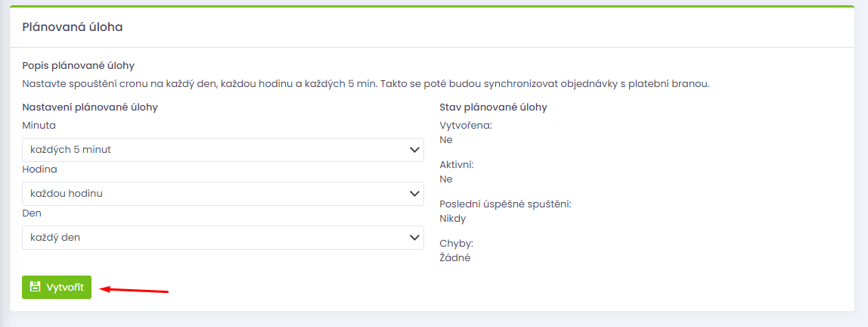
Task: Click the chevron arrow of Hodina dropdown
Action: click(x=414, y=194)
